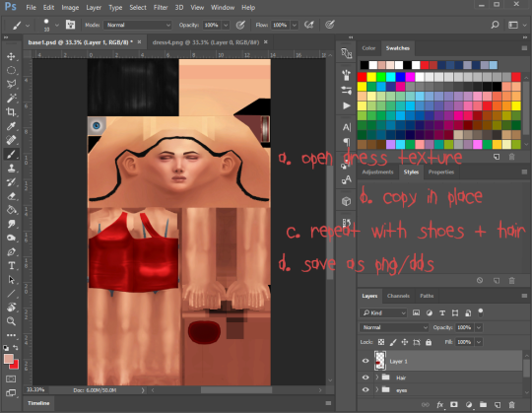The image size is (532, 413).
Task: Open the brush preset picker arrow
Action: pyautogui.click(x=57, y=25)
